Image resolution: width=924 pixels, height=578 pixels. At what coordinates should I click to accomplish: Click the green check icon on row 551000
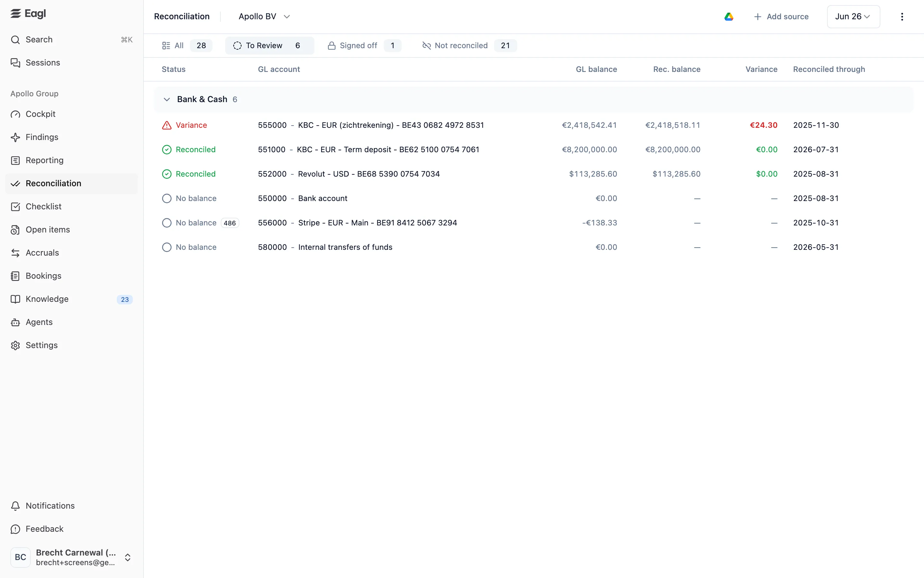pos(167,150)
